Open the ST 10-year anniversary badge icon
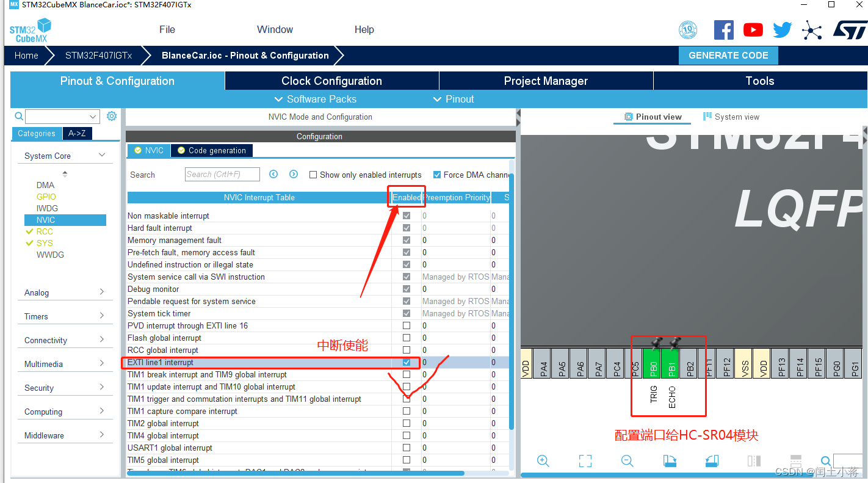 click(688, 30)
